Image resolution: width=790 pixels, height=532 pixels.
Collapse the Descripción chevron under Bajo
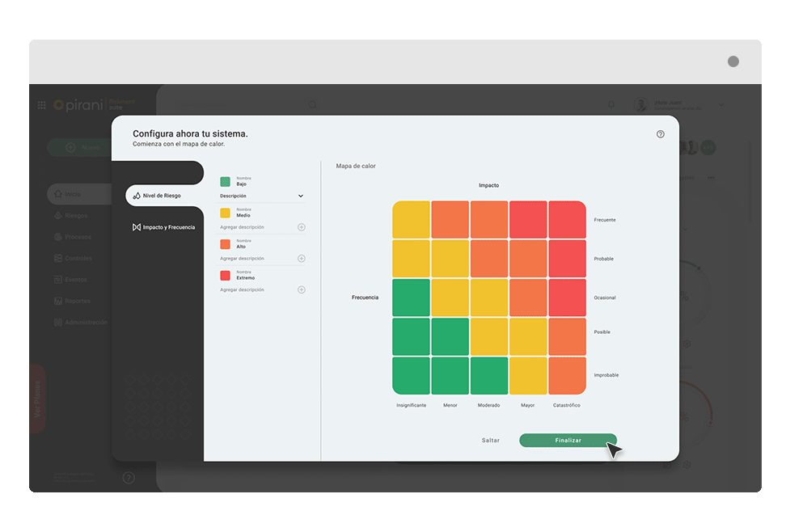click(x=301, y=196)
